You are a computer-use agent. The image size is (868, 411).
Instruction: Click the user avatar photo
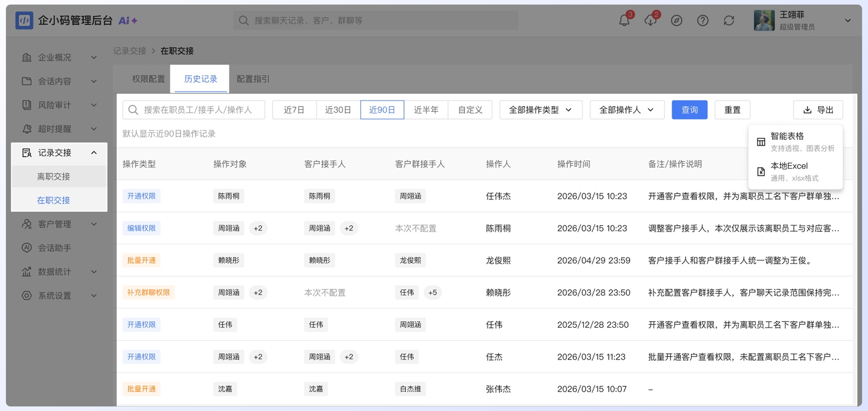(x=764, y=21)
